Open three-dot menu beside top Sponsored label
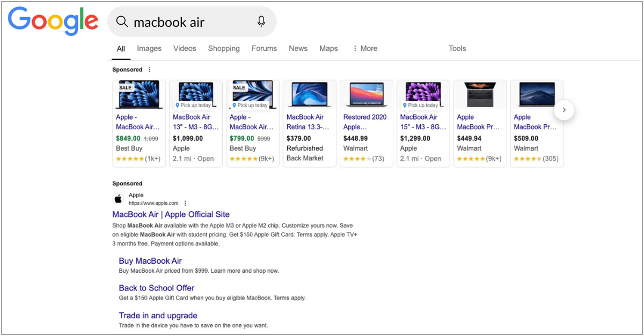 (x=149, y=70)
